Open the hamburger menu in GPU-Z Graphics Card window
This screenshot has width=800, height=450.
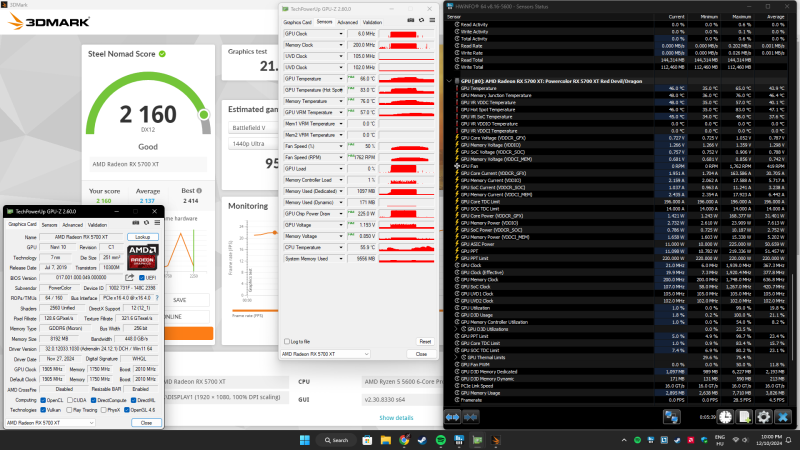coord(157,223)
